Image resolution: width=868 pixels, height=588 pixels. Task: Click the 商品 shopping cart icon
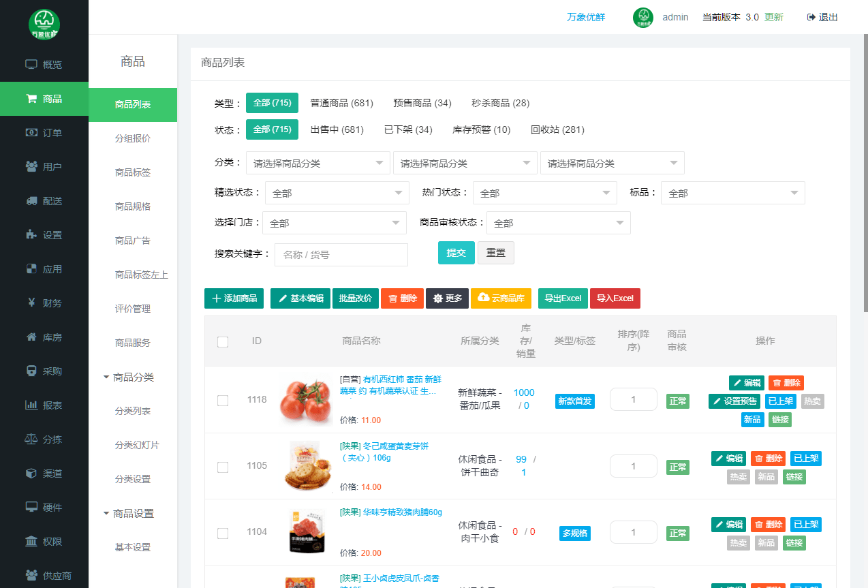(x=31, y=99)
